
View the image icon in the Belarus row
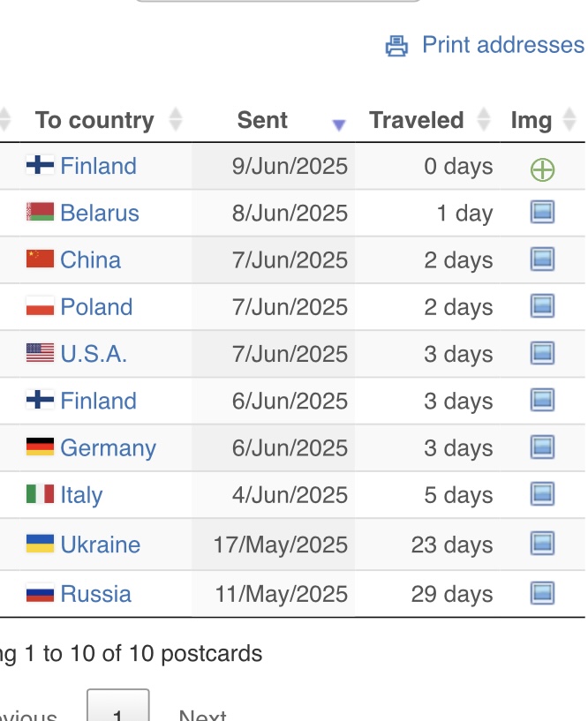tap(542, 212)
